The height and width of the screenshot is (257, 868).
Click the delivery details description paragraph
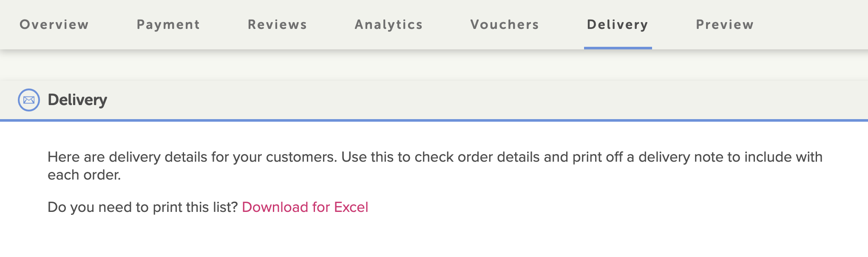(435, 166)
